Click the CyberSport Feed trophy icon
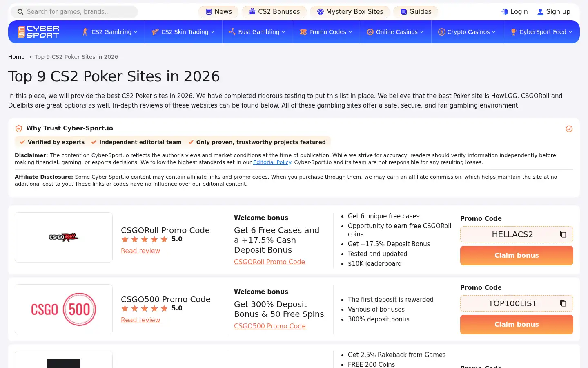The image size is (588, 368). point(514,32)
